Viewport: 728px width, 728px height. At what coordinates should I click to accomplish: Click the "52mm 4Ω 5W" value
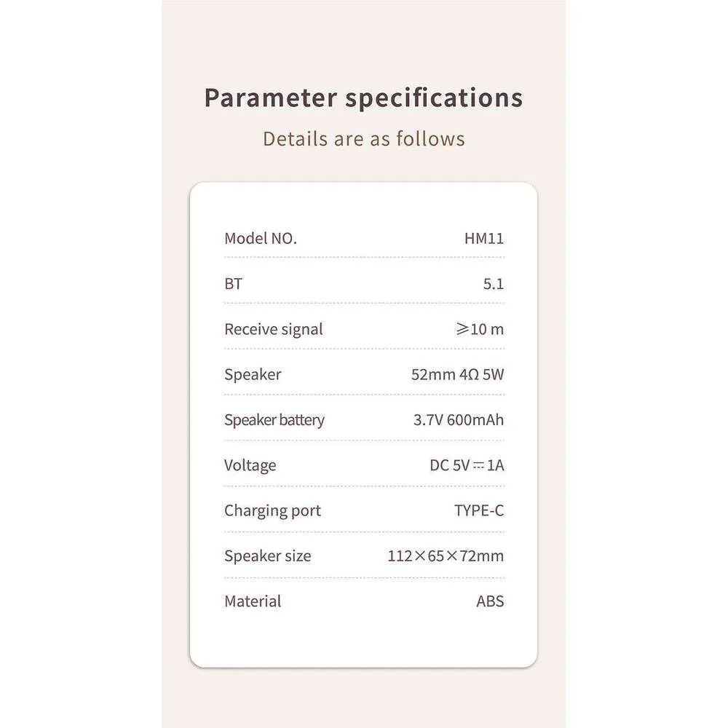(x=457, y=375)
